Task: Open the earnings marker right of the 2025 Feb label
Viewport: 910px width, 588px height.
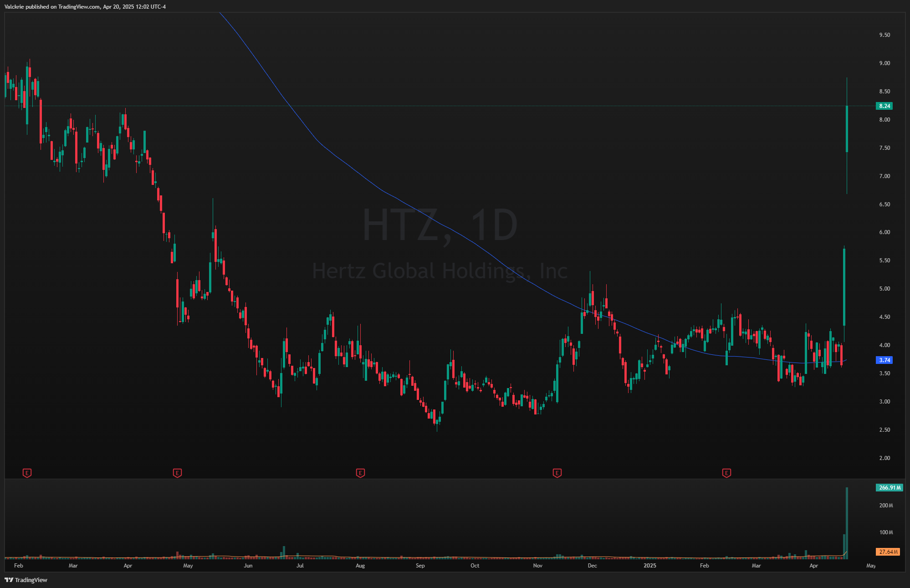Action: 726,473
